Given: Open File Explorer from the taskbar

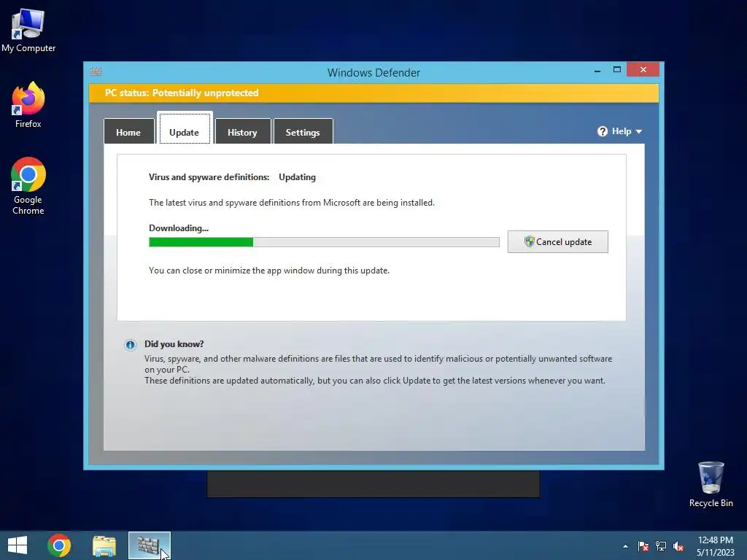Looking at the screenshot, I should click(x=104, y=545).
